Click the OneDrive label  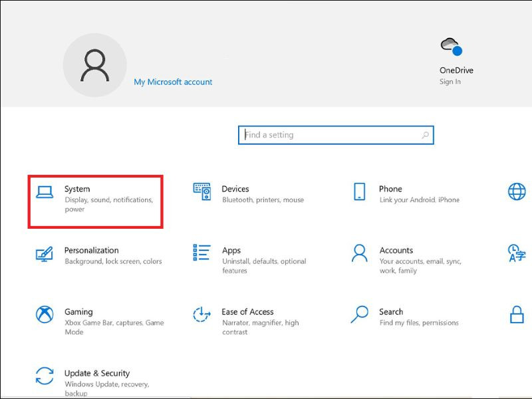point(456,70)
